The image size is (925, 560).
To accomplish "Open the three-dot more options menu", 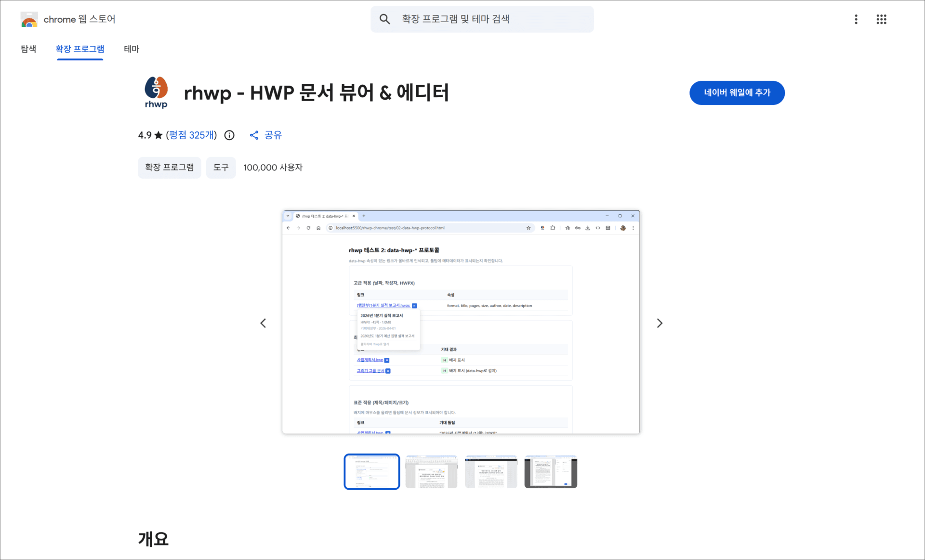I will click(x=856, y=19).
